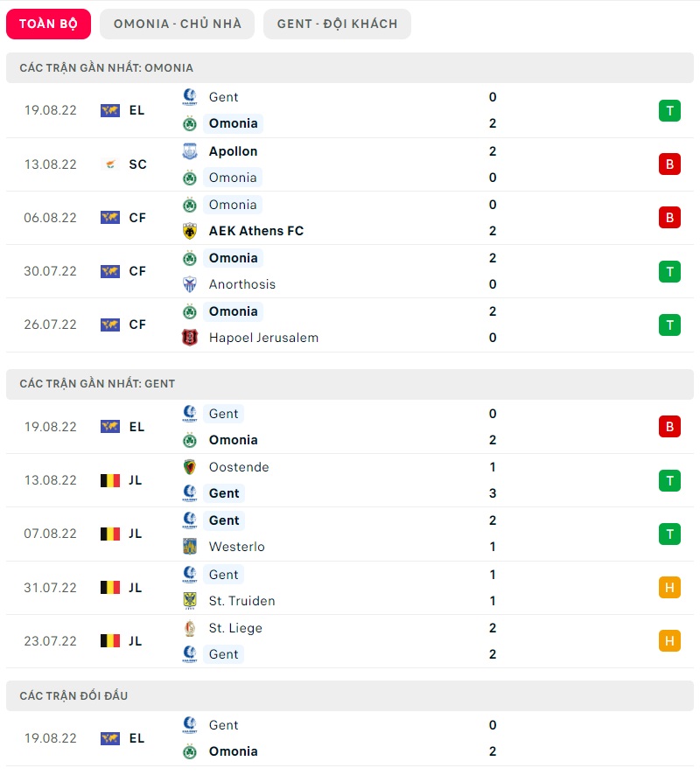Open the GENT - ĐỘI KHÁCH tab
Screen dimensions: 700x775
(x=337, y=24)
